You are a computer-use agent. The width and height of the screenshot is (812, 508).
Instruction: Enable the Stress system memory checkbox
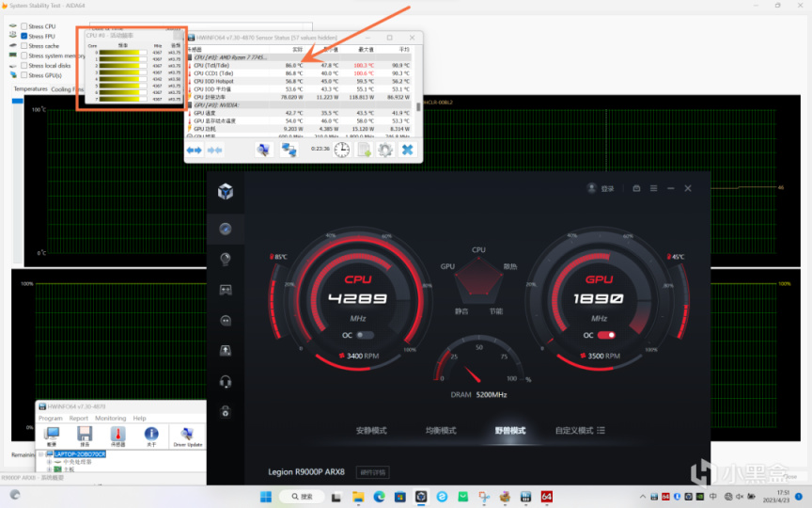pyautogui.click(x=23, y=56)
